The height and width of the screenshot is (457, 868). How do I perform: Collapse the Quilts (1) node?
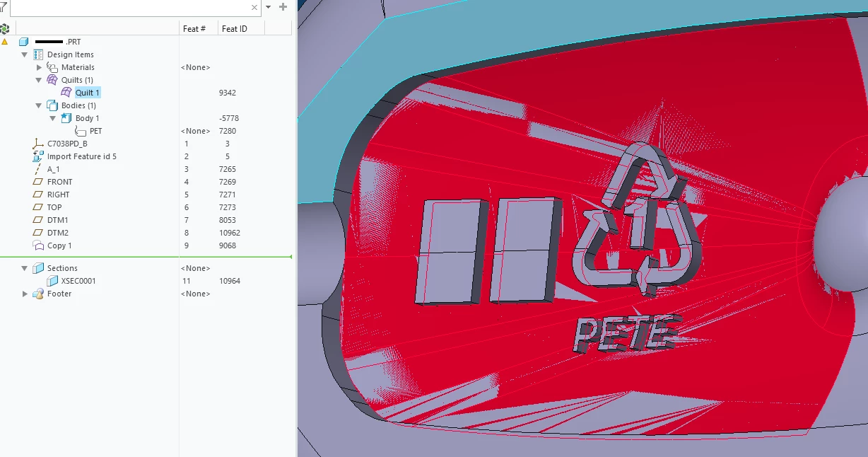point(39,80)
